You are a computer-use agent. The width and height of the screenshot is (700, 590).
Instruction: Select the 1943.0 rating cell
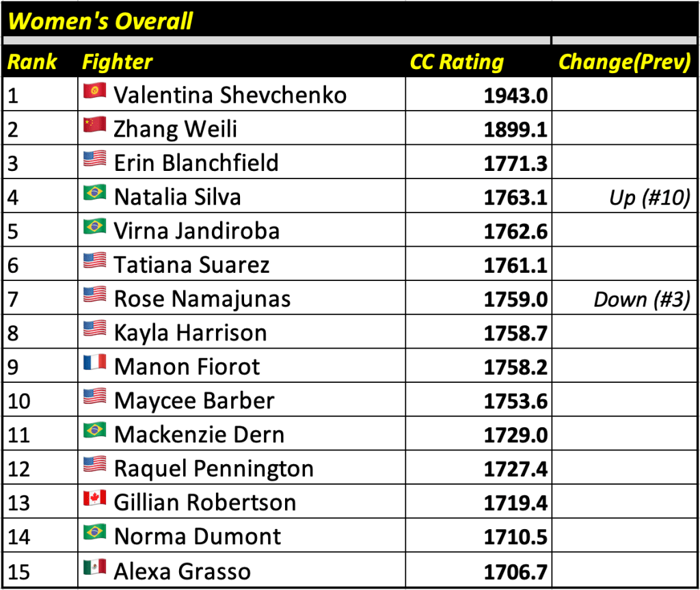coord(515,95)
